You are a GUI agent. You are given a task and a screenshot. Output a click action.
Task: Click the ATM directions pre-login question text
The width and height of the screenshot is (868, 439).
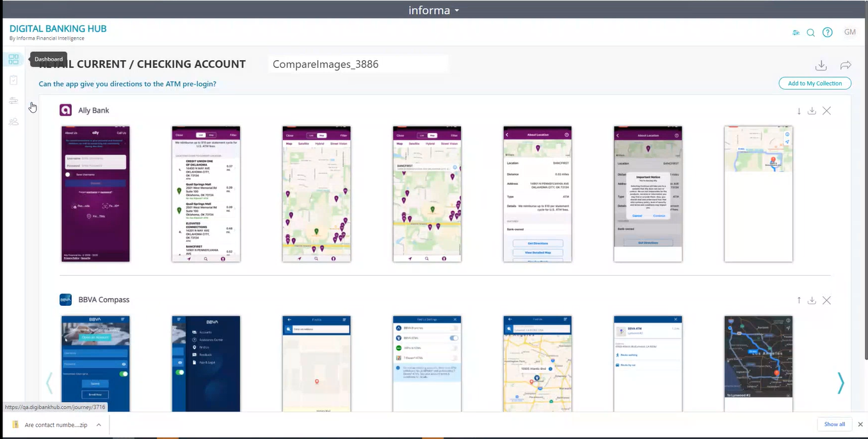(127, 84)
